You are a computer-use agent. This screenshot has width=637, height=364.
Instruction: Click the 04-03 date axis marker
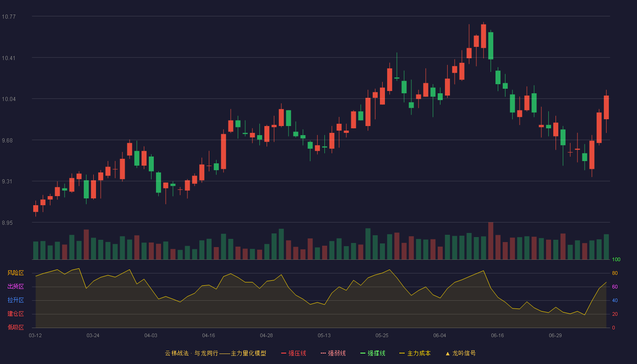tap(151, 335)
